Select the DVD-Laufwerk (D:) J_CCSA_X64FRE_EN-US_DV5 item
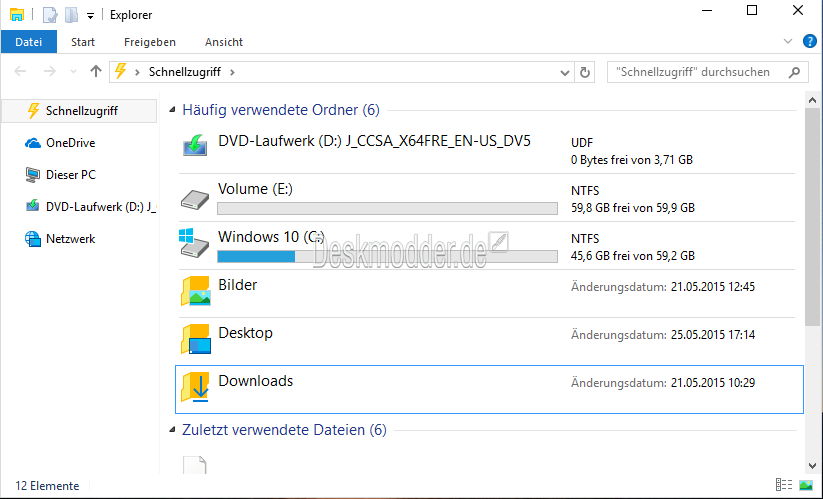The width and height of the screenshot is (823, 499). pos(487,150)
